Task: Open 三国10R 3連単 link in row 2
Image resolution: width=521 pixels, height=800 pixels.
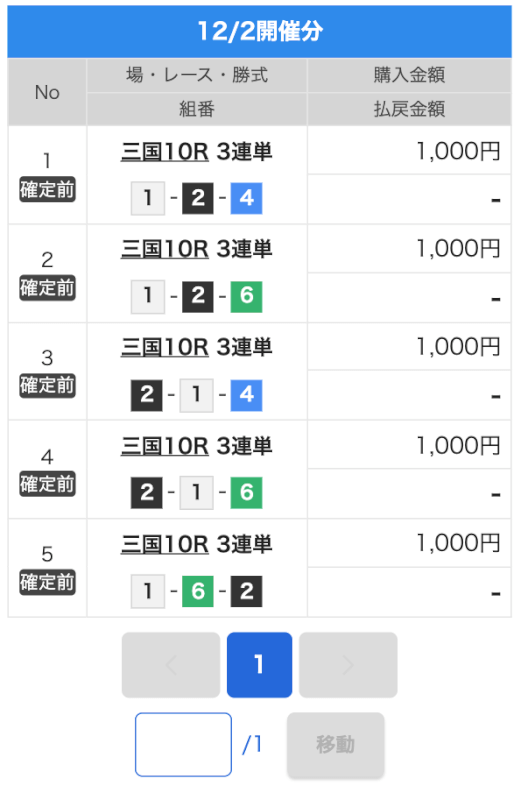Action: [196, 249]
